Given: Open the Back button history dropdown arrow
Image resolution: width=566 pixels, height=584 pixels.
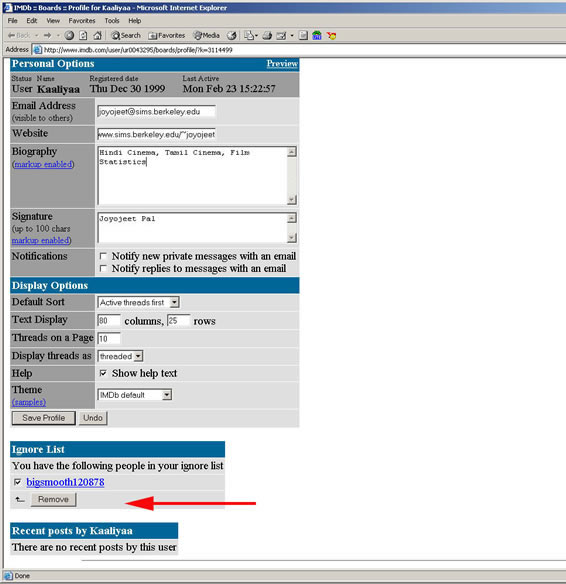Looking at the screenshot, I should [36, 35].
